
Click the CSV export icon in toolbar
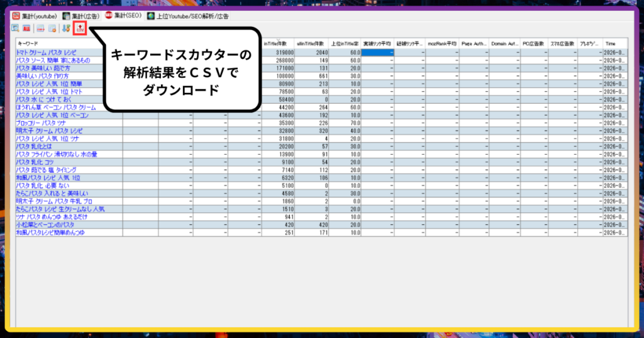(80, 28)
